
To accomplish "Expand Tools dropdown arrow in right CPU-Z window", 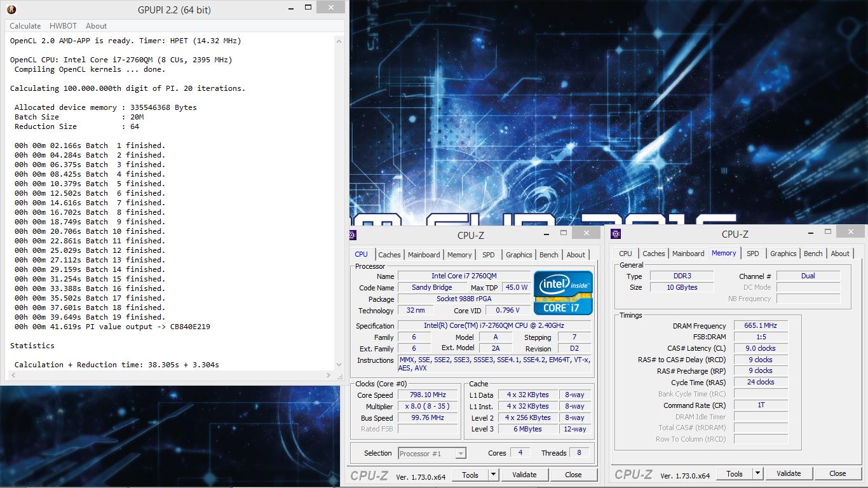I will click(x=757, y=474).
